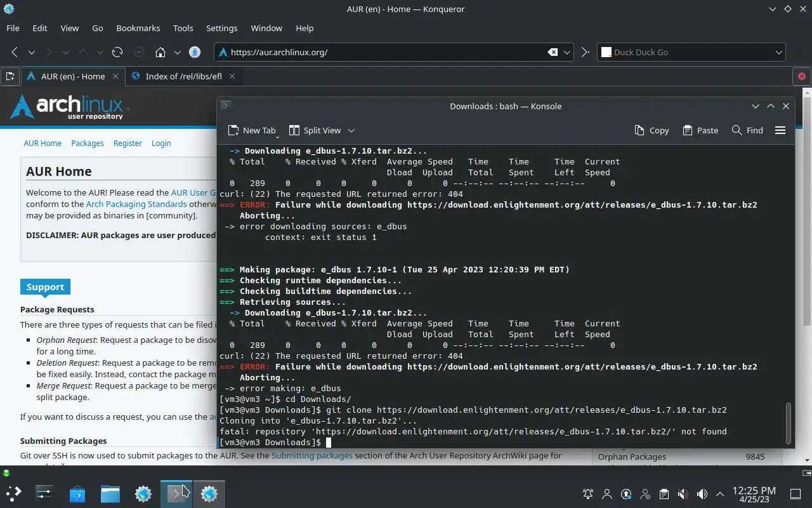The image size is (812, 508).
Task: Go back using Konqueror's back arrow
Action: pos(15,52)
